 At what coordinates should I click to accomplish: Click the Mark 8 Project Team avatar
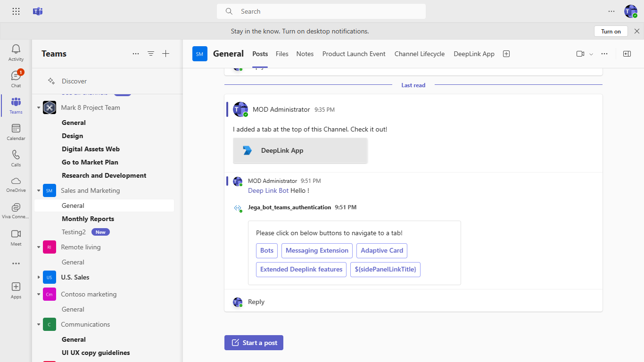point(50,107)
